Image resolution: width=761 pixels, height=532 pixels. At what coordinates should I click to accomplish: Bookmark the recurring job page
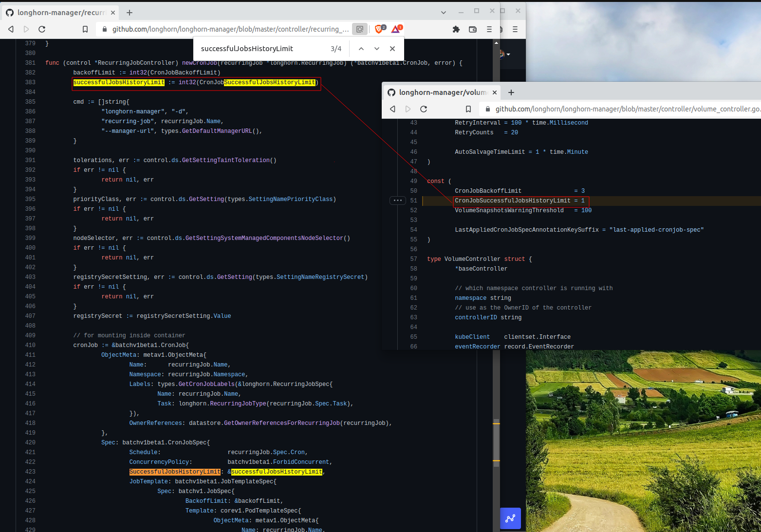point(85,29)
